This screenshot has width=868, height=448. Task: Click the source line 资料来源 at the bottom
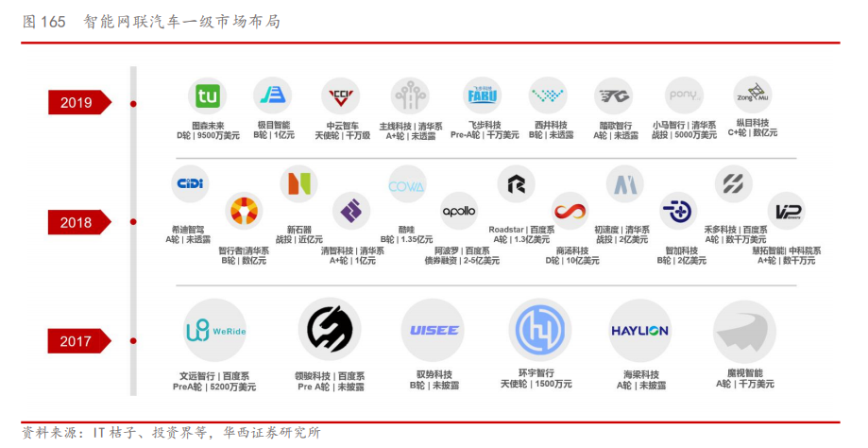point(171,433)
